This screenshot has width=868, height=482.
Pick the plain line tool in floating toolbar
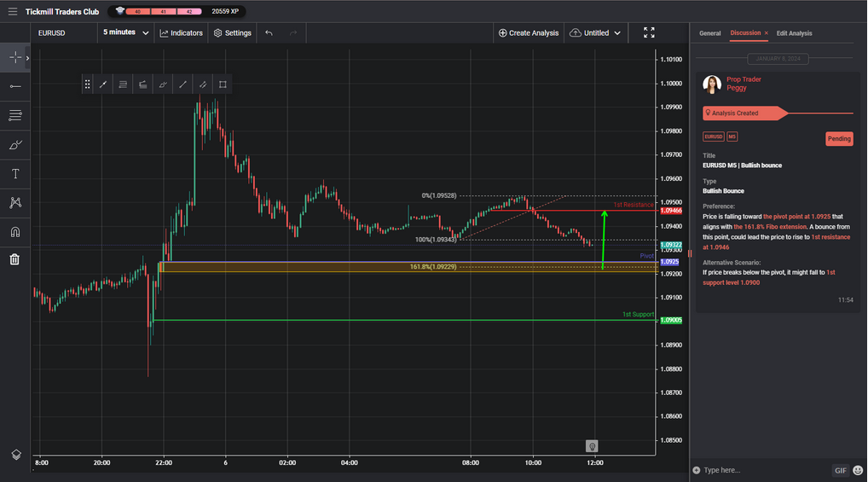(x=182, y=84)
